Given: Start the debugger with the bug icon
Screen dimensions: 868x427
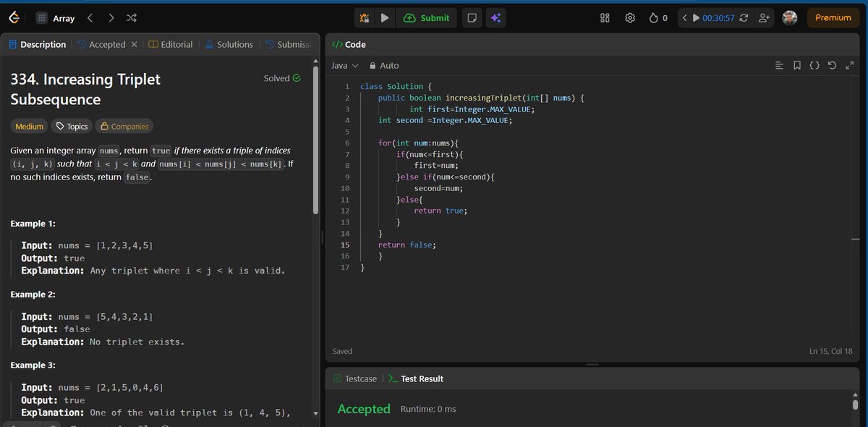Looking at the screenshot, I should coord(365,18).
